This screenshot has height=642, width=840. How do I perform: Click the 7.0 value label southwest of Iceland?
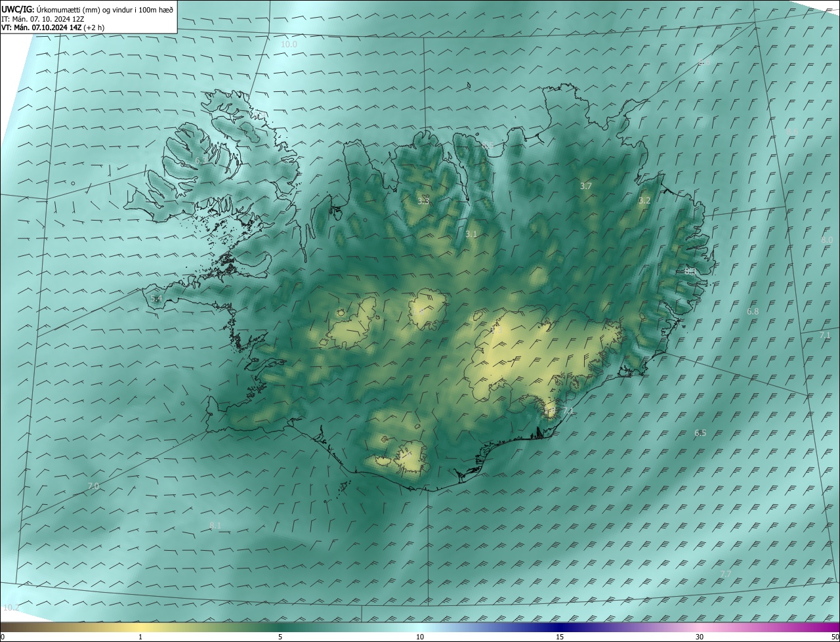coord(93,486)
